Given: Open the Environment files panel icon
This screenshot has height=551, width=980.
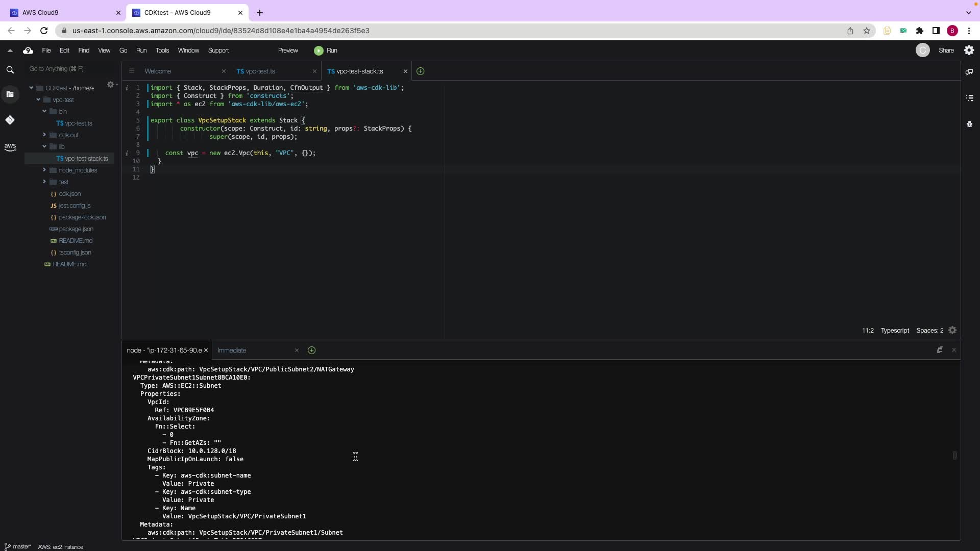Looking at the screenshot, I should (10, 94).
